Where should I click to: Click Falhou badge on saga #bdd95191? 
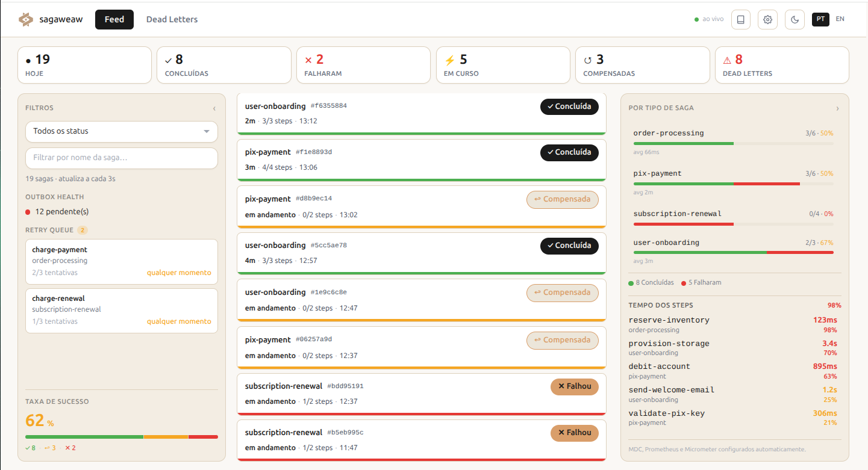coord(575,386)
